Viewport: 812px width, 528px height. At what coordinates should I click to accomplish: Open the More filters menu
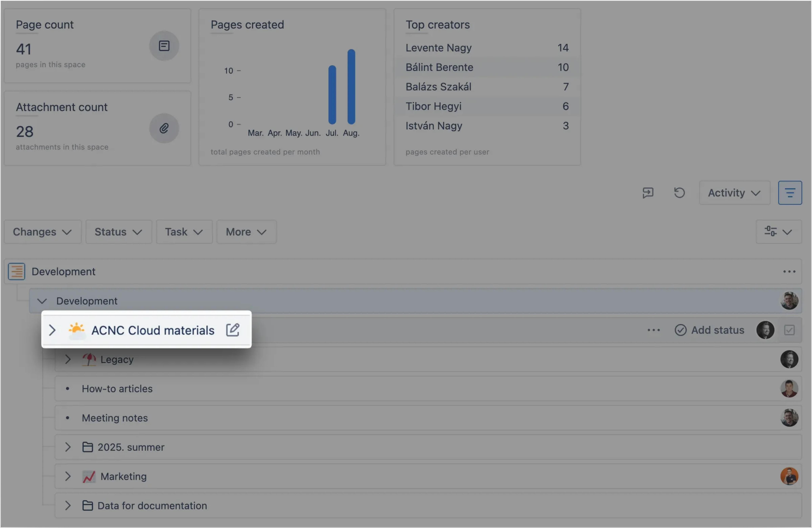[246, 232]
